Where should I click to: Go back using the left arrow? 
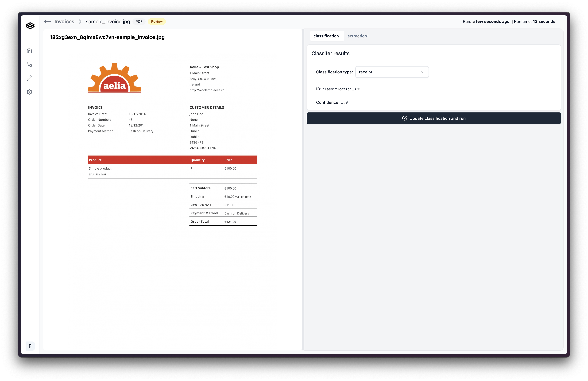(x=47, y=21)
